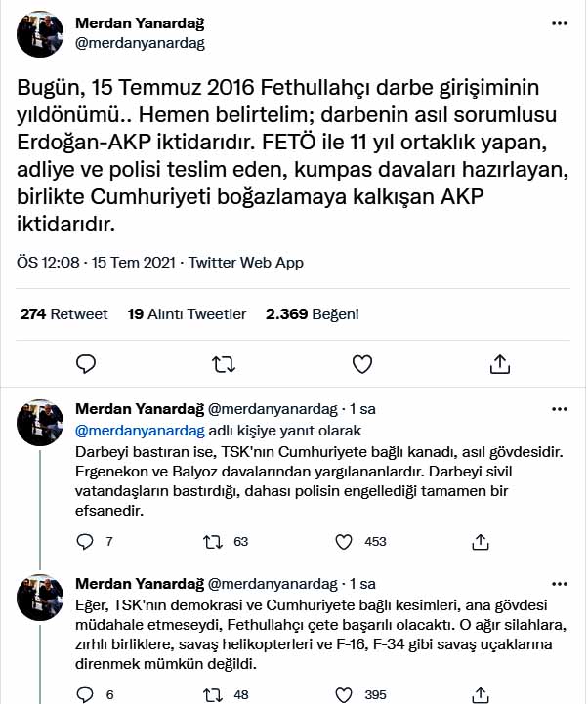Image resolution: width=588 pixels, height=704 pixels.
Task: Reply to the second reply with 6 comments
Action: pyautogui.click(x=85, y=694)
